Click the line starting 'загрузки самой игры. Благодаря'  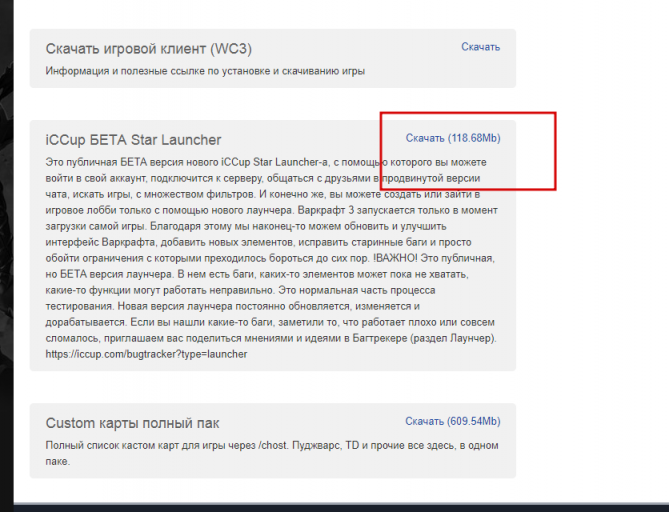click(x=246, y=226)
